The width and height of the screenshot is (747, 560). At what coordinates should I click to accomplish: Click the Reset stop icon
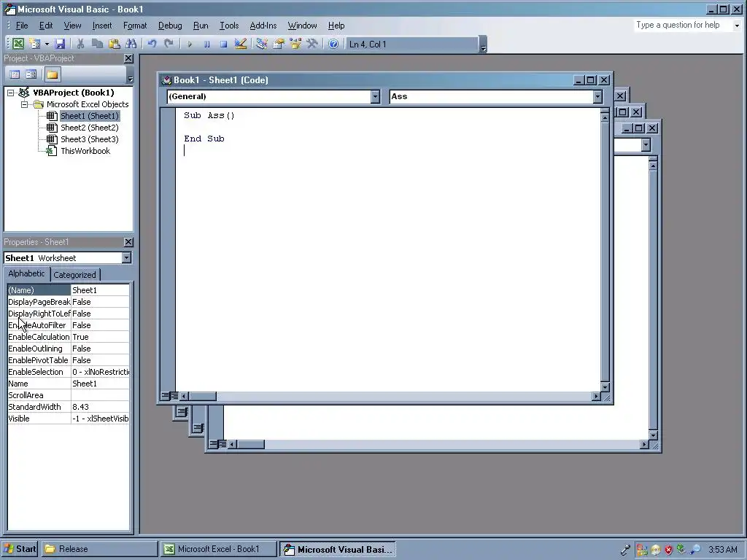[x=223, y=44]
